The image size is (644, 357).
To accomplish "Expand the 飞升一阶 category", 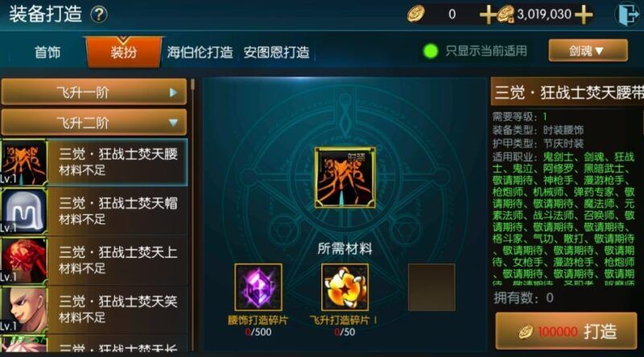I will click(x=93, y=92).
